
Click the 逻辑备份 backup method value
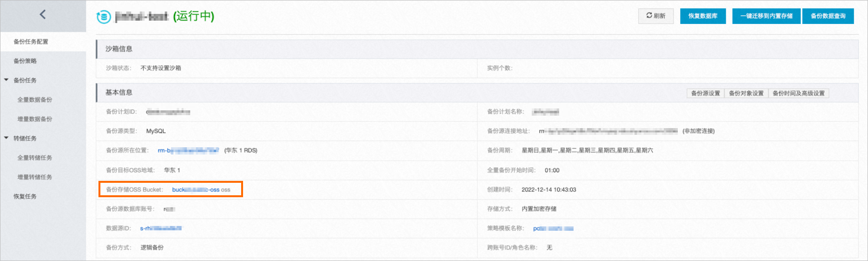[x=152, y=248]
